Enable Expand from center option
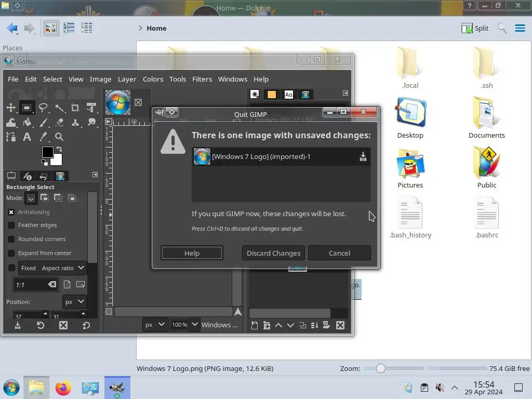This screenshot has width=532, height=399. pos(11,253)
